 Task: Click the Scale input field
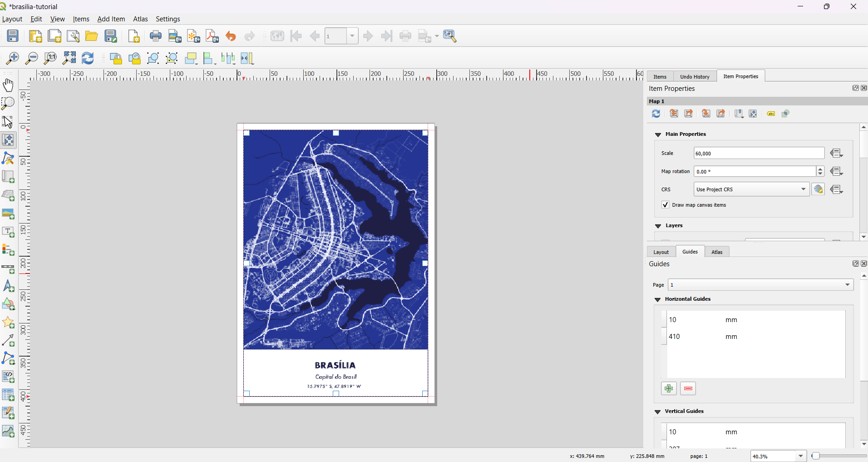point(759,153)
